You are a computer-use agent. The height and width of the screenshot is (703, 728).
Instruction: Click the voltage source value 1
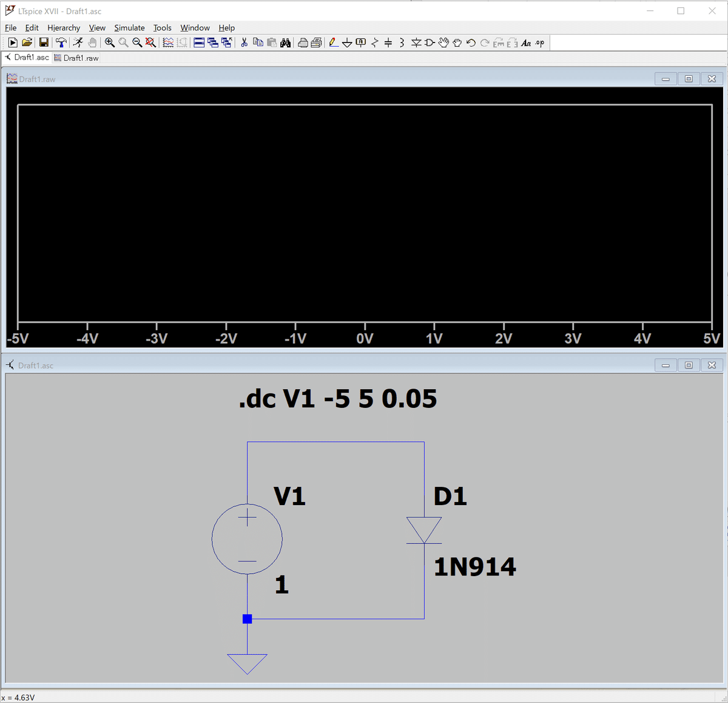[x=281, y=585]
